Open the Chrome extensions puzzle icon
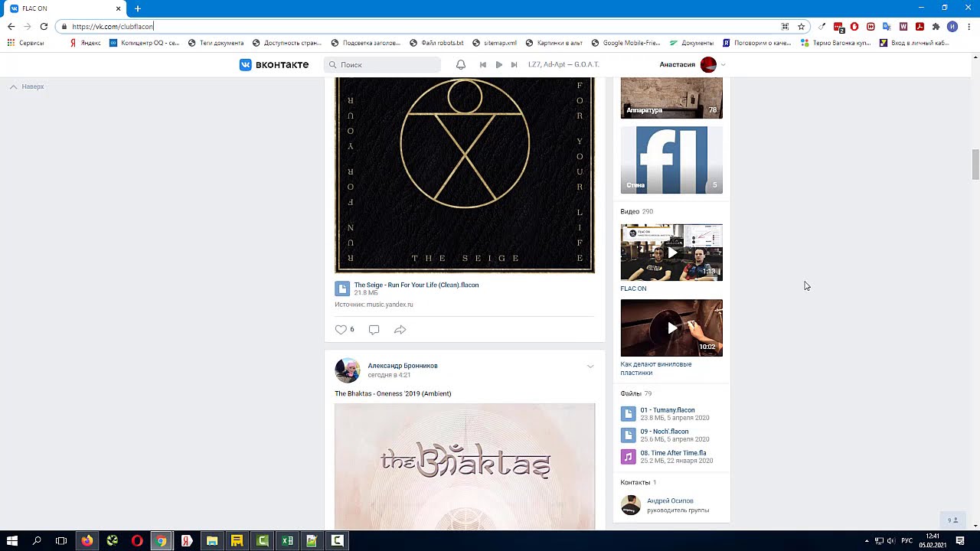The image size is (980, 551). 936,26
